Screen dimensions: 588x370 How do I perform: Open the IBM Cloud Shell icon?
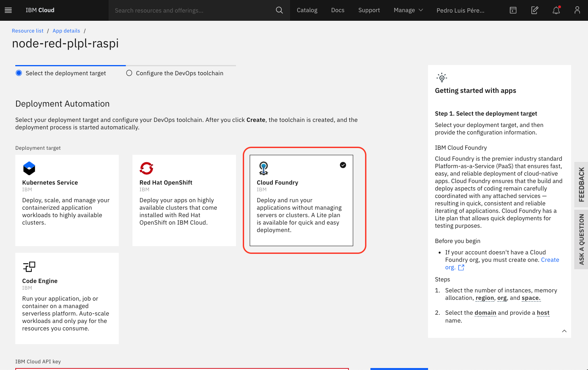[x=513, y=10]
